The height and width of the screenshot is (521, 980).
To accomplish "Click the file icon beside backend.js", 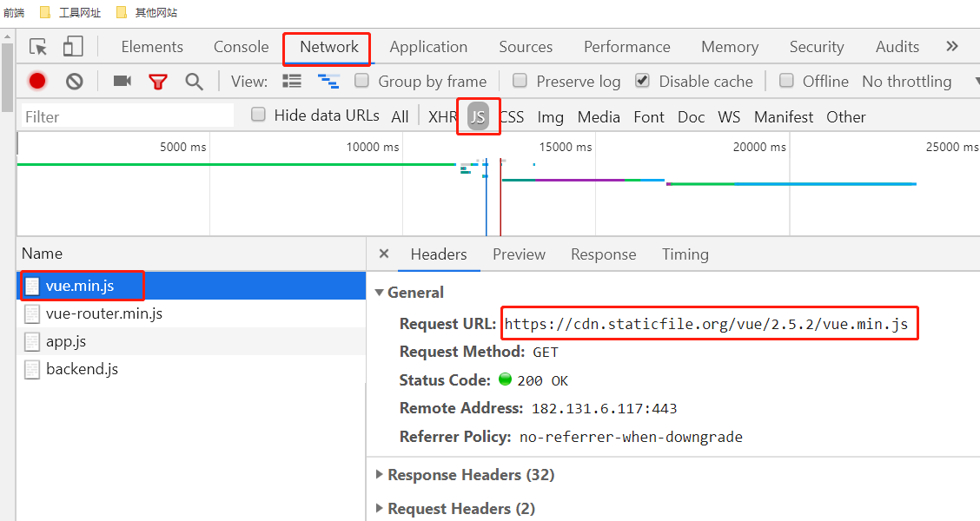I will pos(32,369).
